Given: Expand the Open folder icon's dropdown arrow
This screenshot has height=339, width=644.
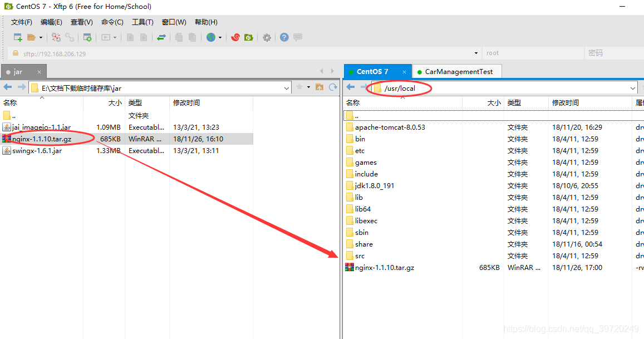Looking at the screenshot, I should pos(41,38).
